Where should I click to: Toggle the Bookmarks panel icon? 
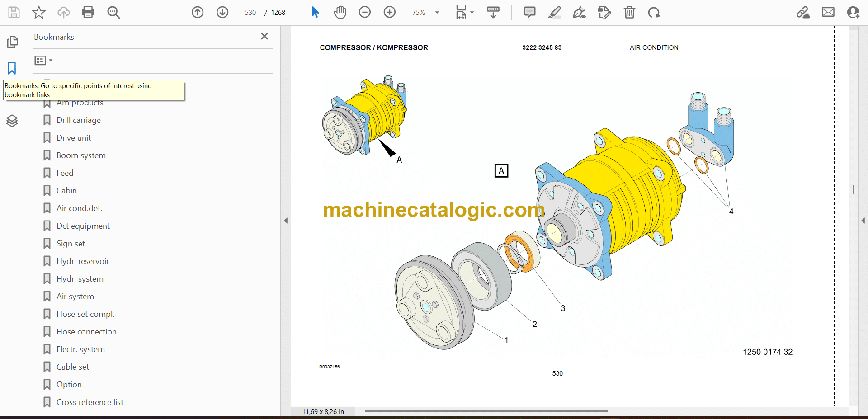click(x=12, y=68)
